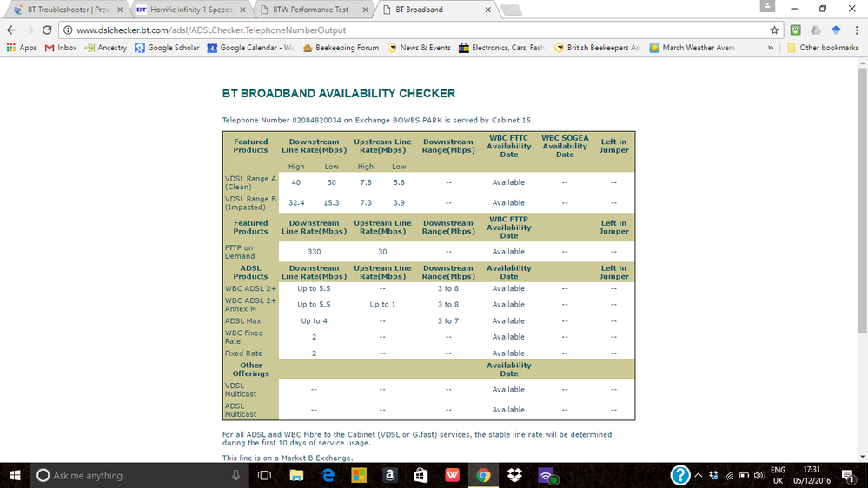868x488 pixels.
Task: Open the Apps bookmark shortcut
Action: point(22,48)
